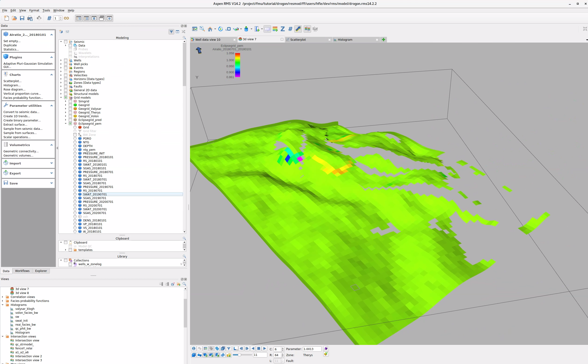Image resolution: width=588 pixels, height=364 pixels.
Task: Click the Parameter value input field
Action: (x=312, y=349)
